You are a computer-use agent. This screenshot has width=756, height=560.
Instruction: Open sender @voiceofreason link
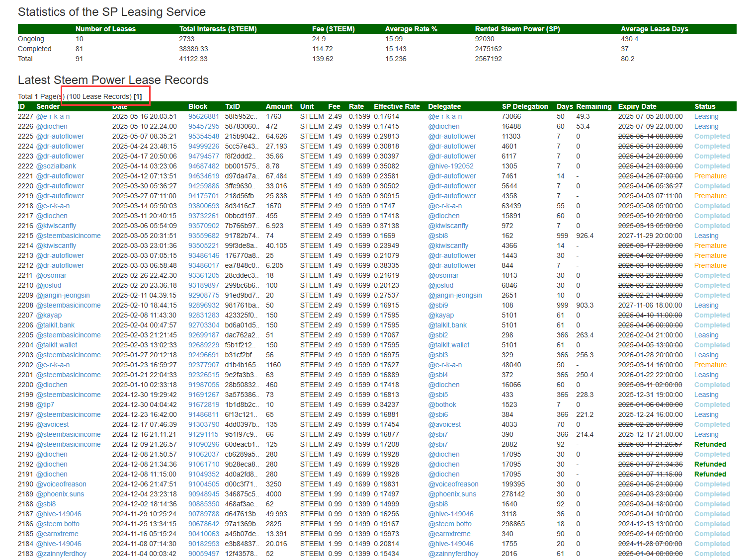[61, 484]
